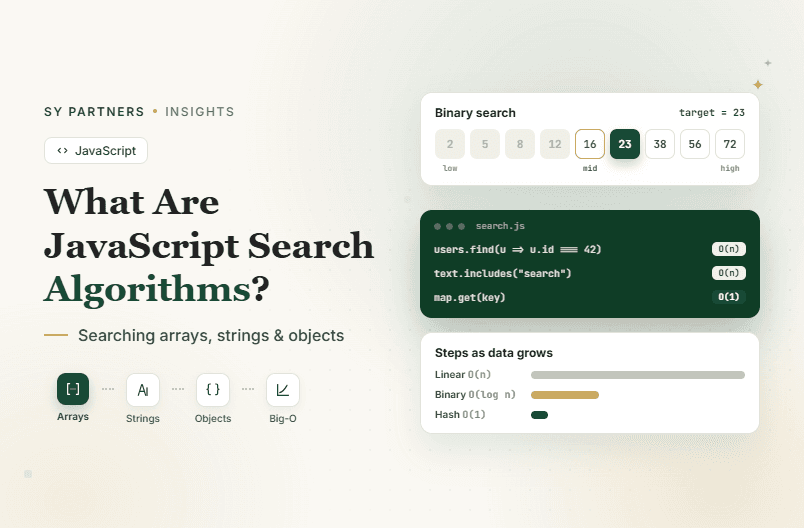Click the "Strings" caption text
Viewport: 804px width, 528px height.
click(143, 418)
